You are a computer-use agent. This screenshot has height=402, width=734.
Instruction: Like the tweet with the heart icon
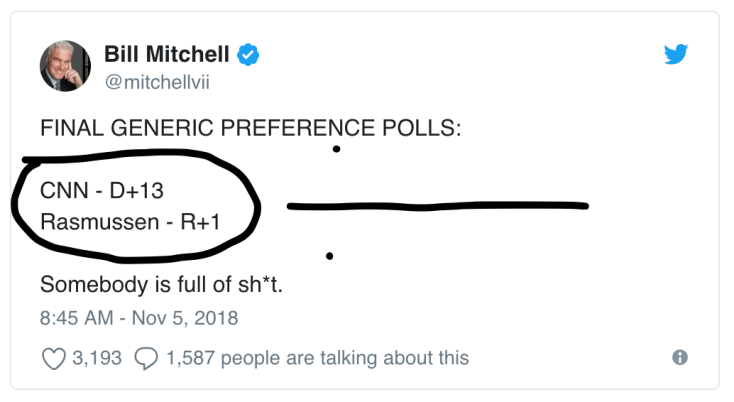(x=52, y=357)
